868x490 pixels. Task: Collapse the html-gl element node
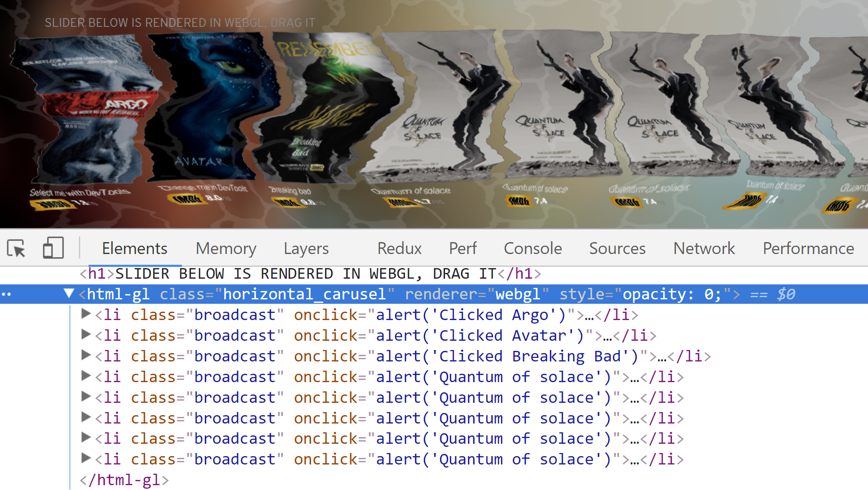tap(69, 293)
